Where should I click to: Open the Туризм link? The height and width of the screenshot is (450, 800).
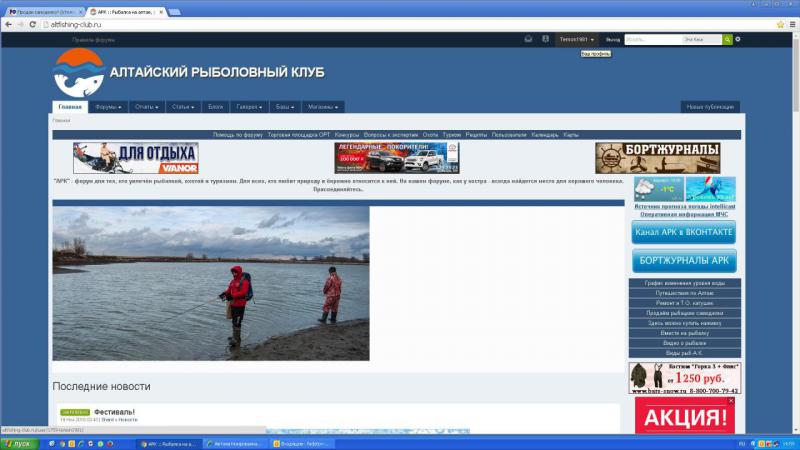tap(452, 135)
